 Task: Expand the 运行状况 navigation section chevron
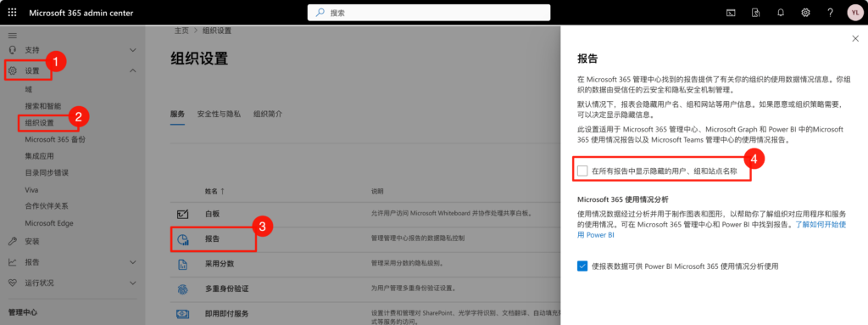click(133, 283)
